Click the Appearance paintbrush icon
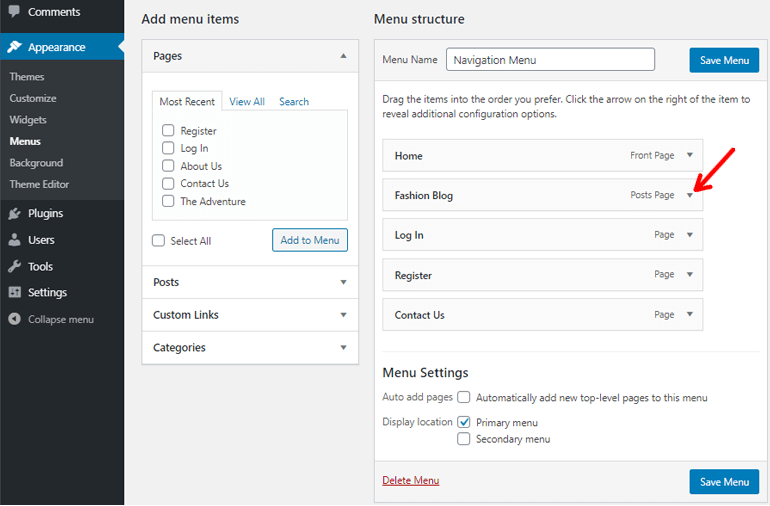 pyautogui.click(x=14, y=47)
